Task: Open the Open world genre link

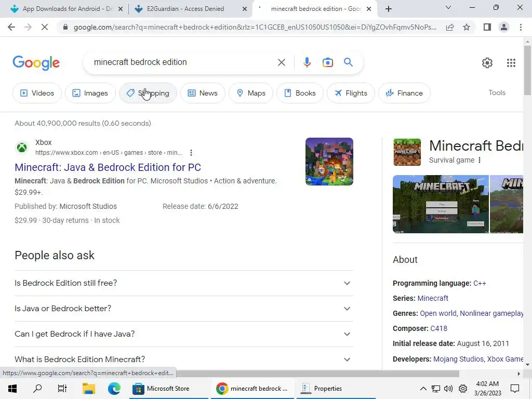Action: (x=438, y=313)
